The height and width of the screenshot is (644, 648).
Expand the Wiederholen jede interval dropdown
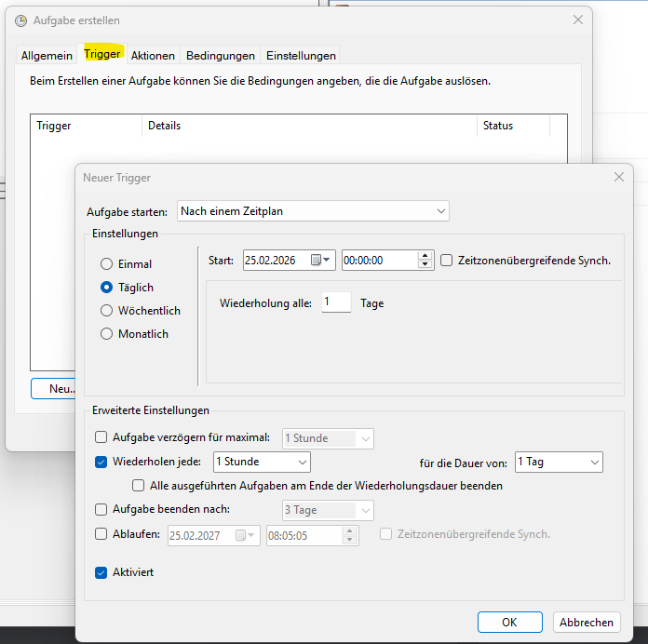pos(262,462)
